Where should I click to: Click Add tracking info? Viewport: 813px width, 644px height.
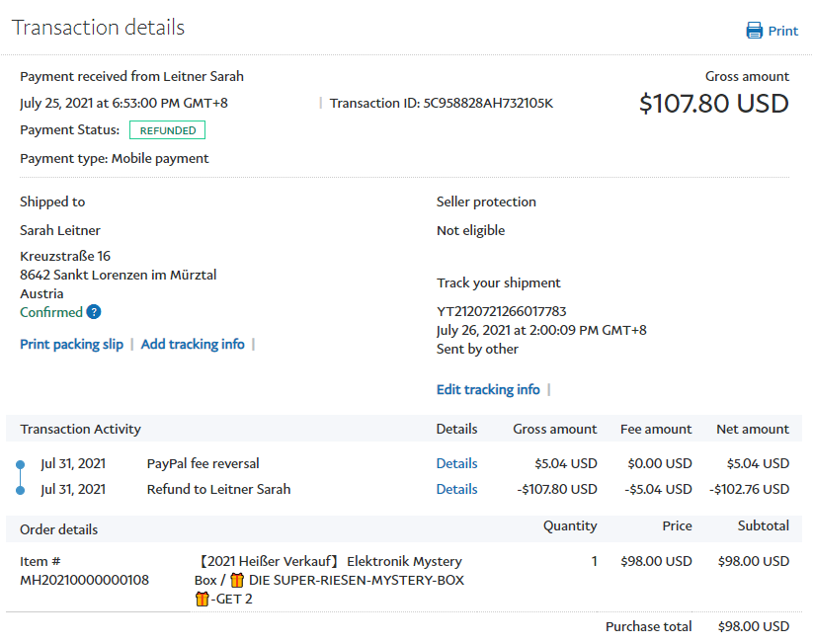(x=193, y=344)
